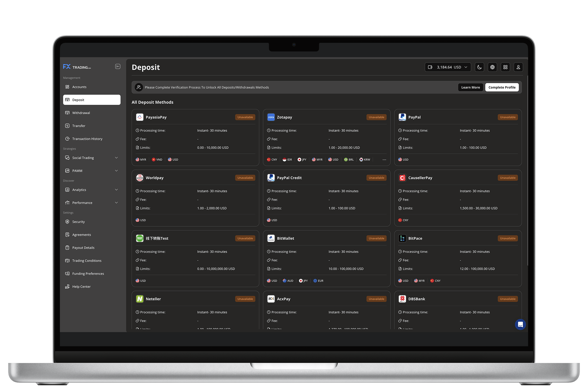Click the Learn More button
The height and width of the screenshot is (389, 588).
point(470,87)
